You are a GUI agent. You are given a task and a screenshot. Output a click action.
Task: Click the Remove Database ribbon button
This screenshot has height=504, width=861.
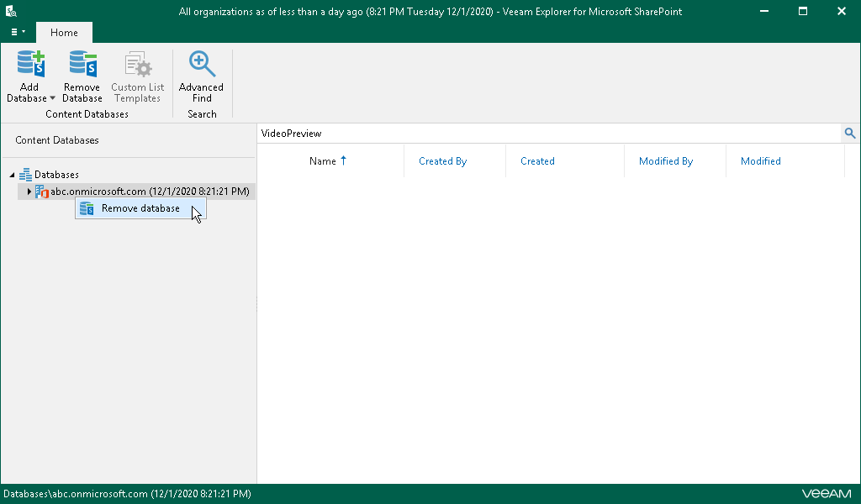tap(82, 77)
